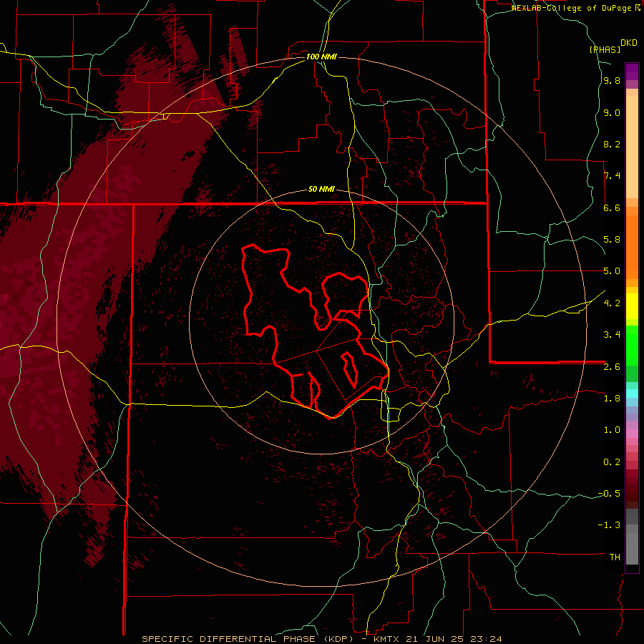Pick the bright green band of the color bar
This screenshot has width=644, height=644.
point(632,346)
